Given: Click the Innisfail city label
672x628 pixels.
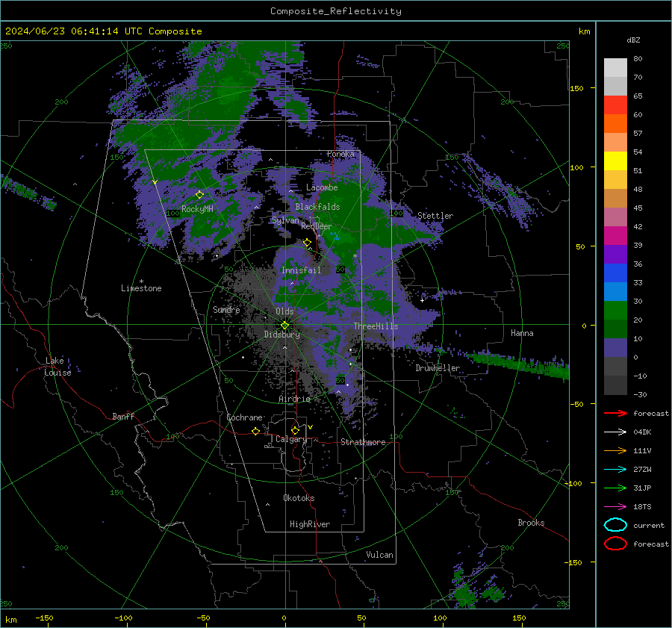Looking at the screenshot, I should point(301,270).
